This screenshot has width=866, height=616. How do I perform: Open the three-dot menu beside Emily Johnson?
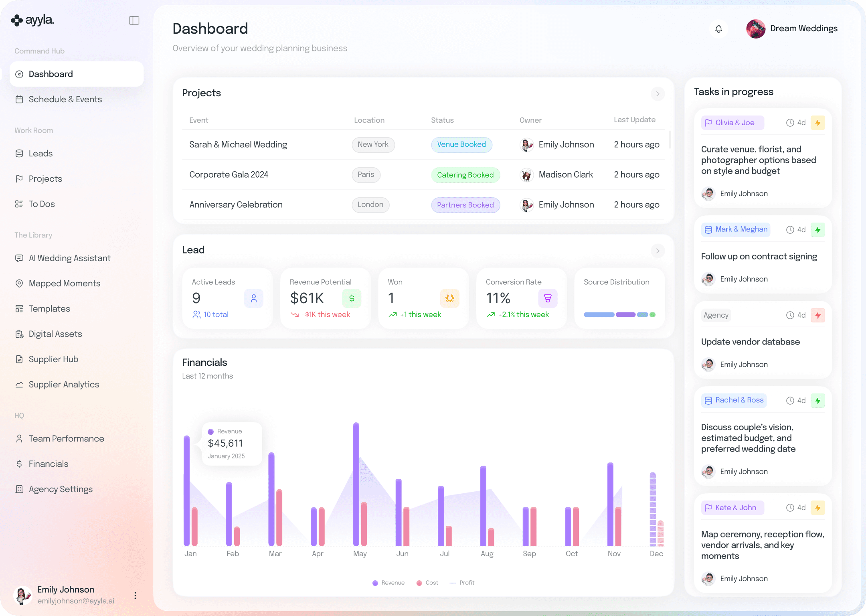(x=135, y=596)
